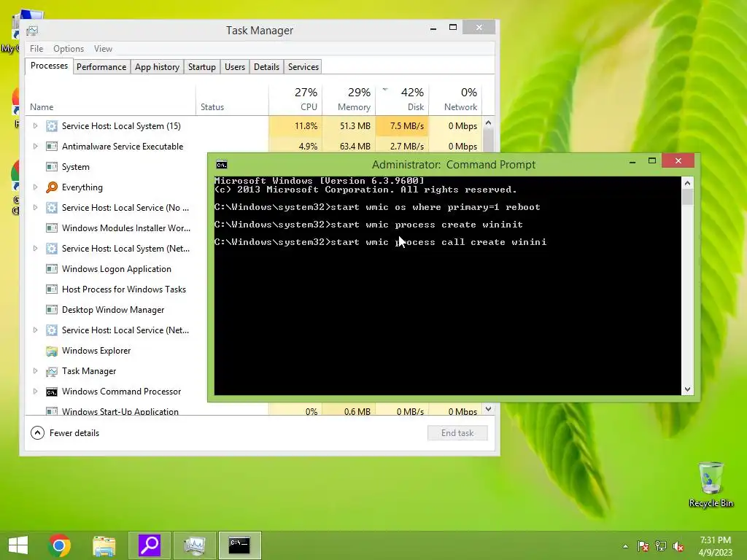Viewport: 747px width, 560px height.
Task: Expand Service Host: Local System (15)
Action: pyautogui.click(x=35, y=126)
